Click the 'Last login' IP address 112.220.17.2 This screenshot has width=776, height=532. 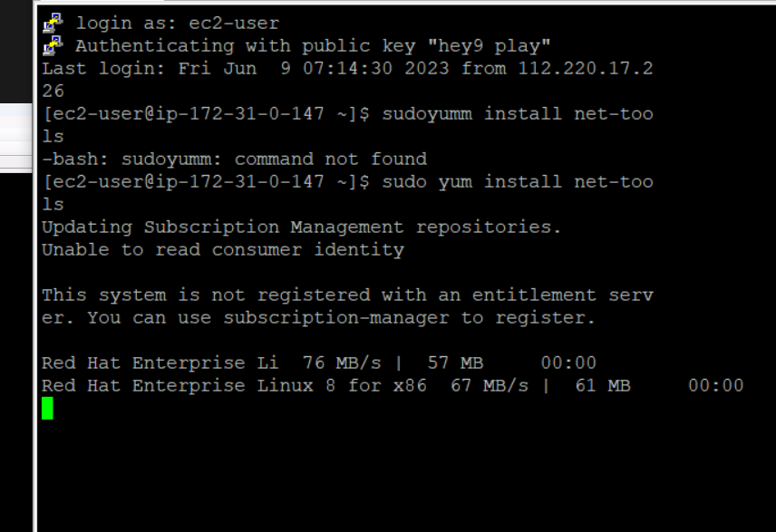coord(586,68)
